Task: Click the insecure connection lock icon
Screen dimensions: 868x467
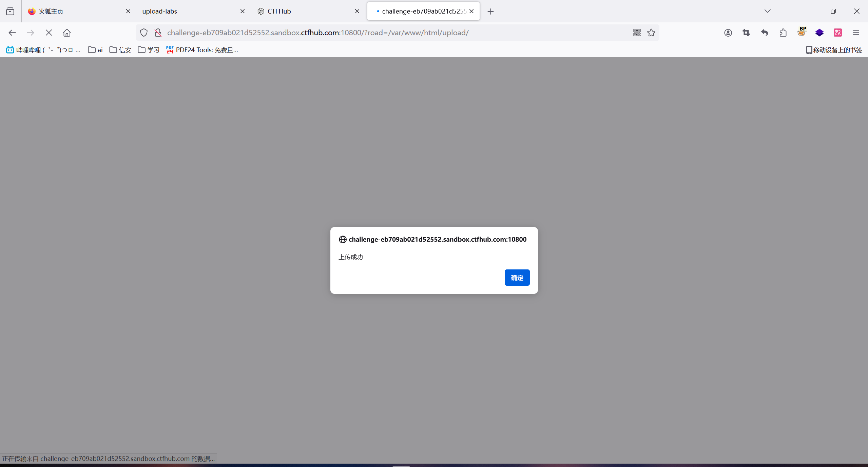Action: coord(158,33)
